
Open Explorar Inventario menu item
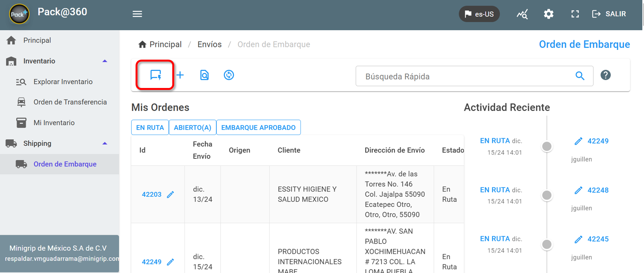[x=63, y=82]
